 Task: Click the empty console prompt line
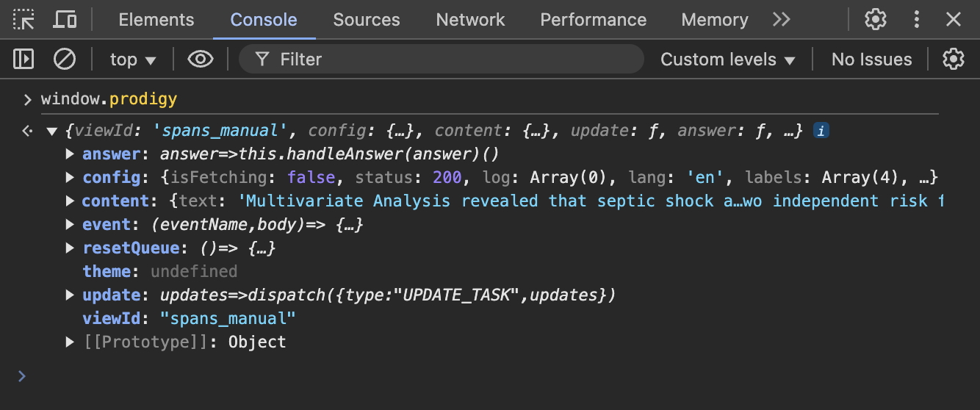[490, 376]
